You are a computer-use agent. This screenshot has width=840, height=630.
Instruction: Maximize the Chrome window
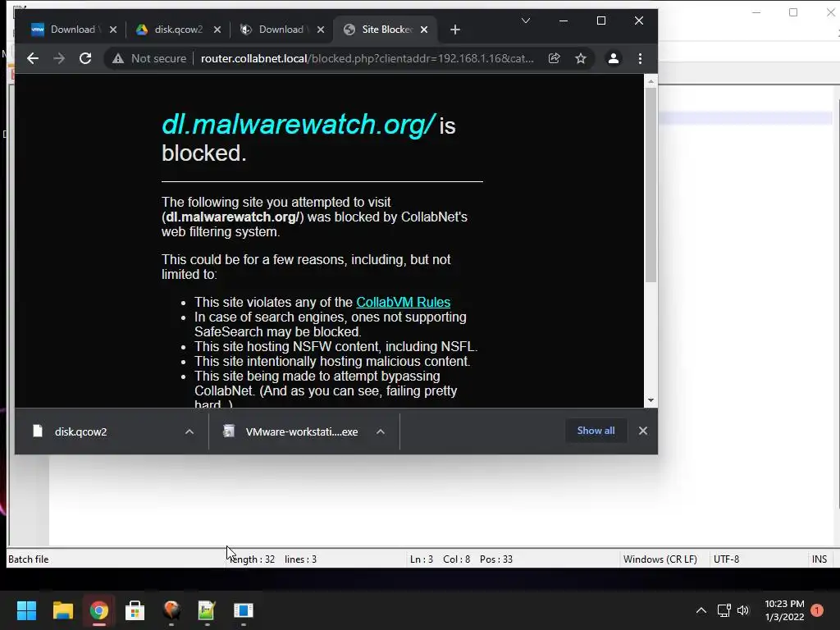pyautogui.click(x=601, y=21)
